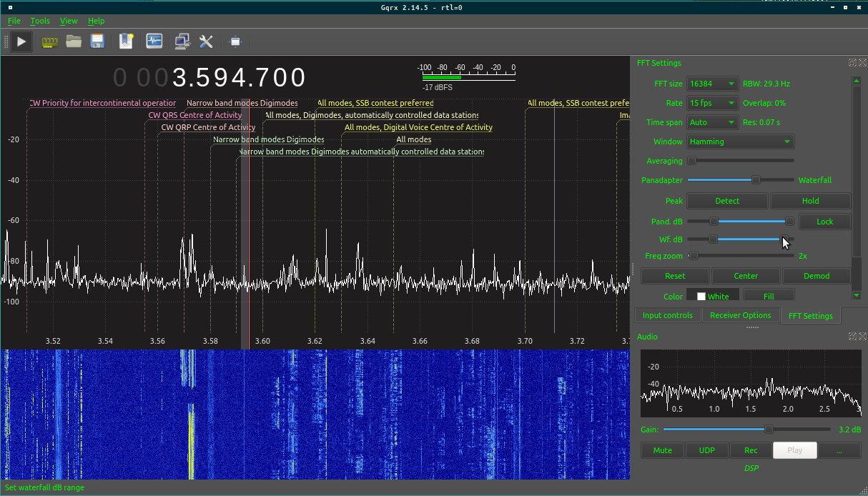The height and width of the screenshot is (496, 868).
Task: Undock the FFT Settings panel
Action: [x=852, y=63]
